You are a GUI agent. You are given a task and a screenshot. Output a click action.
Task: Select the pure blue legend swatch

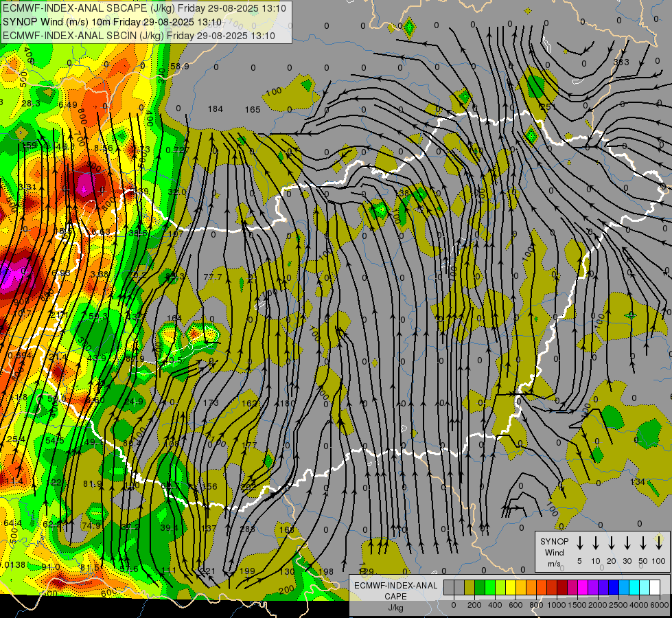614,587
